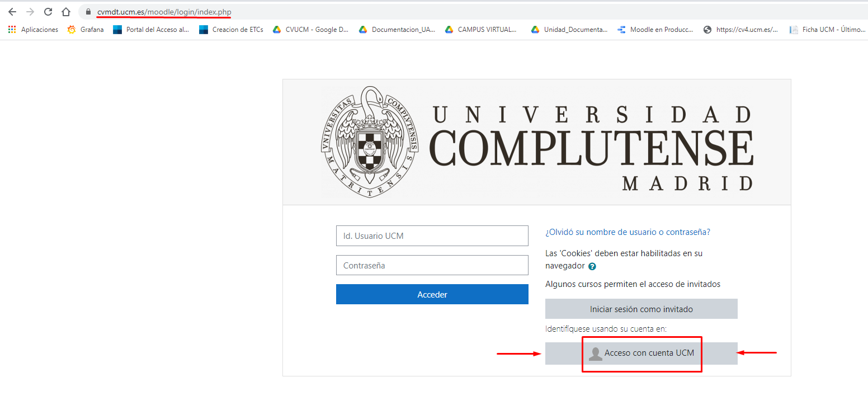
Task: Click the cookies help question-mark icon
Action: coord(592,267)
